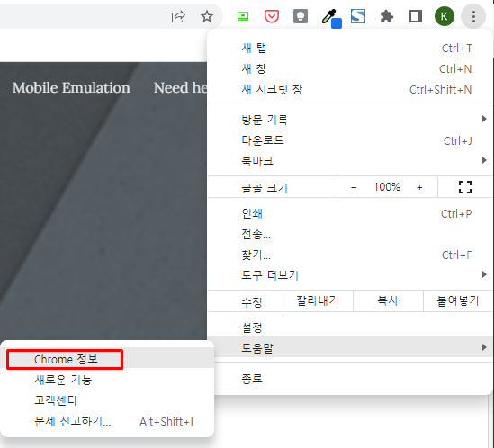
Task: Choose 찾기... from the menu
Action: [350, 255]
